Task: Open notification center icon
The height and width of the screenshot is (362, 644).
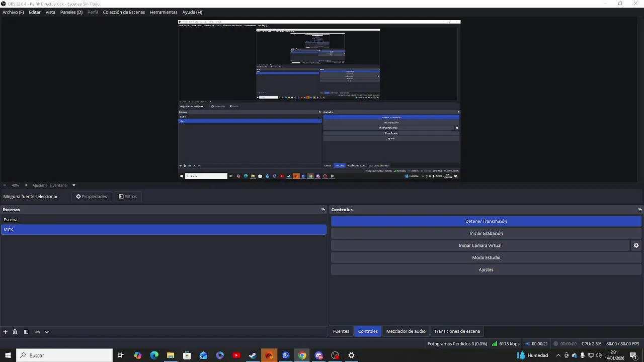Action: pos(633,355)
